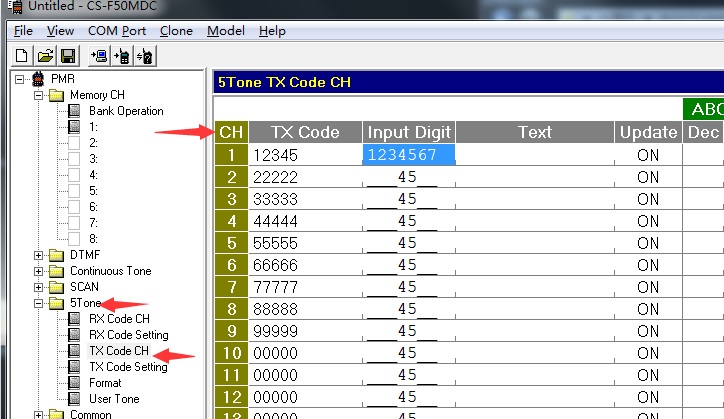Toggle Update ON for channel 1
Viewport: 724px width, 419px height.
click(648, 155)
